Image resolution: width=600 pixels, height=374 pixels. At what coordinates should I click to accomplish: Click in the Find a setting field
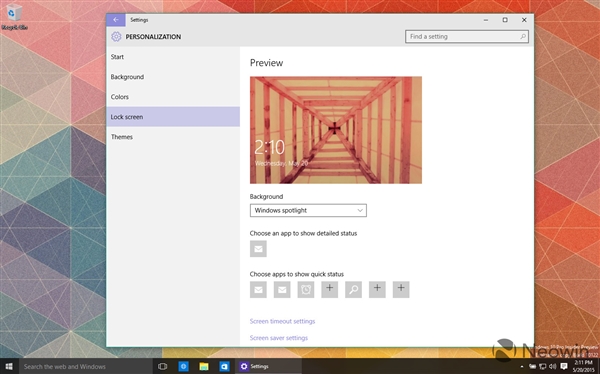click(467, 37)
